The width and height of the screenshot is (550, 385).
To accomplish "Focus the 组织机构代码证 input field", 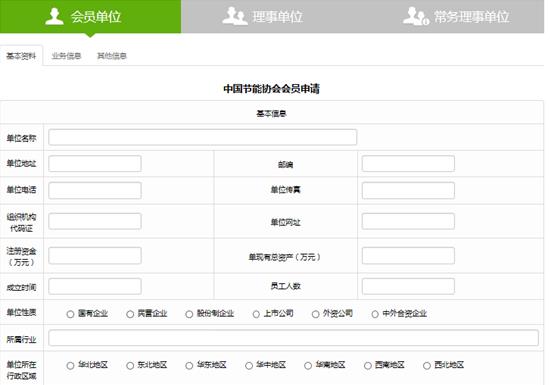I will tap(95, 222).
